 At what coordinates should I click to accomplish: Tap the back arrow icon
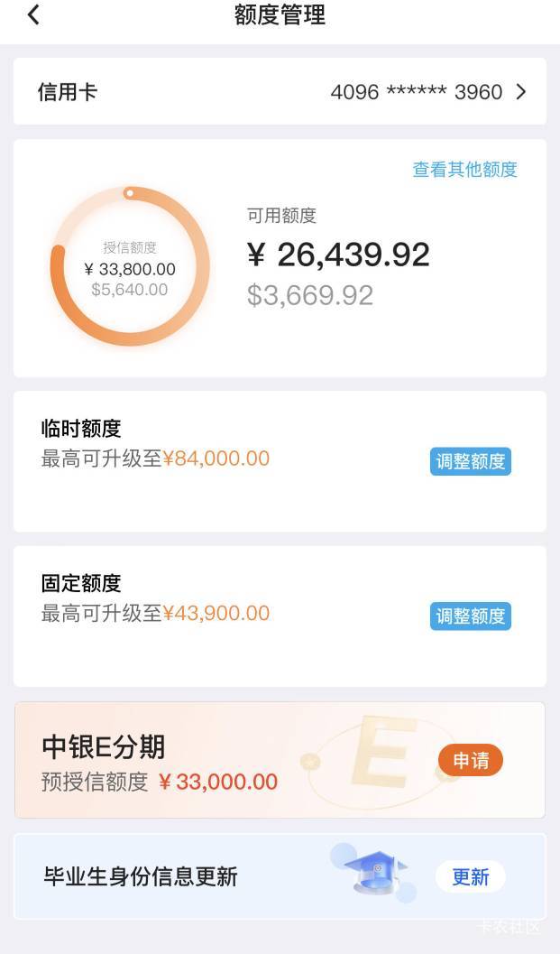click(33, 14)
